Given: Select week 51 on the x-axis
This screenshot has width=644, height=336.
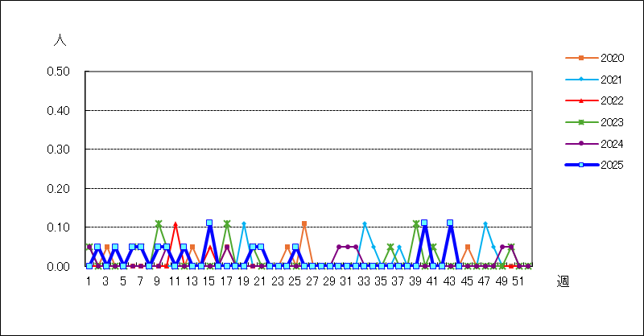Looking at the screenshot, I should click(x=519, y=281).
